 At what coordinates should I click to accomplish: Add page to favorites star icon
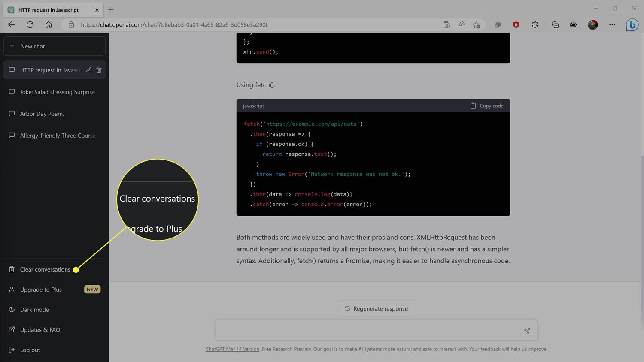pyautogui.click(x=476, y=25)
